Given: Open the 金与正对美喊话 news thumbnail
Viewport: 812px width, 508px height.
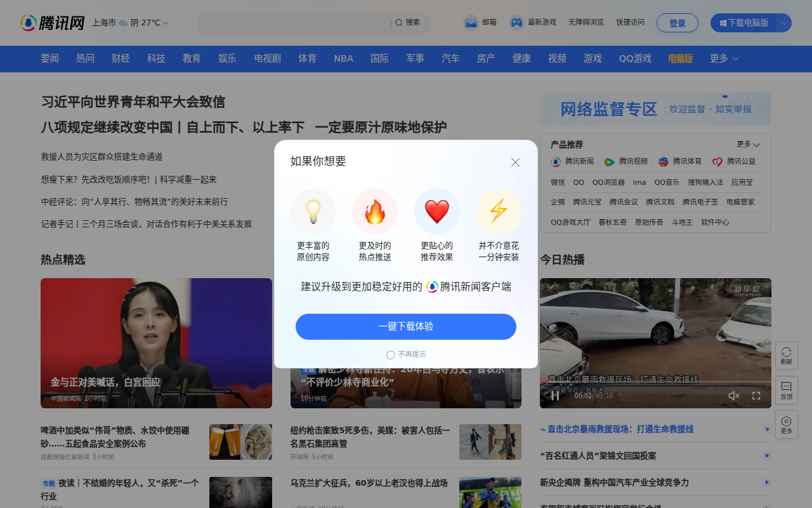Looking at the screenshot, I should click(x=156, y=343).
